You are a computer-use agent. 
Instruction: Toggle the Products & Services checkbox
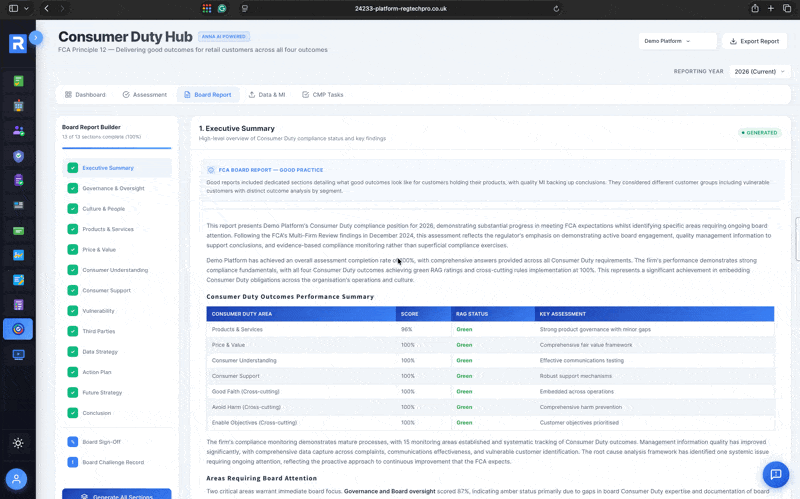point(73,229)
